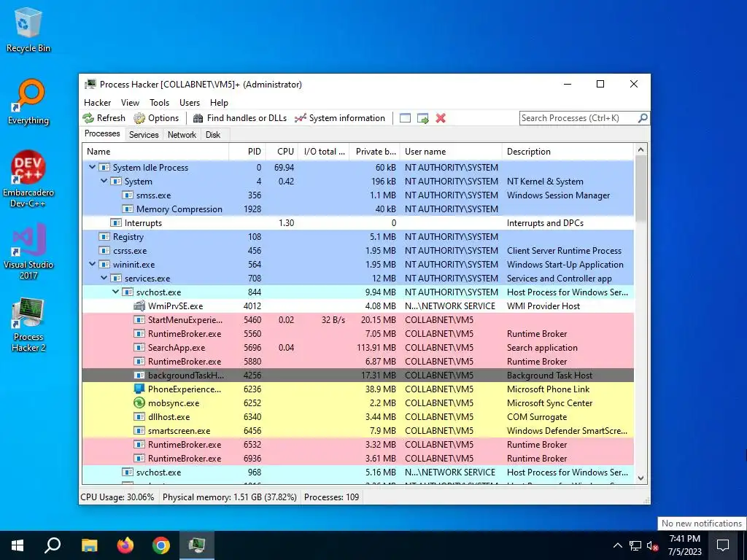This screenshot has width=747, height=560.
Task: Open taskbar search magnifier
Action: [x=53, y=545]
